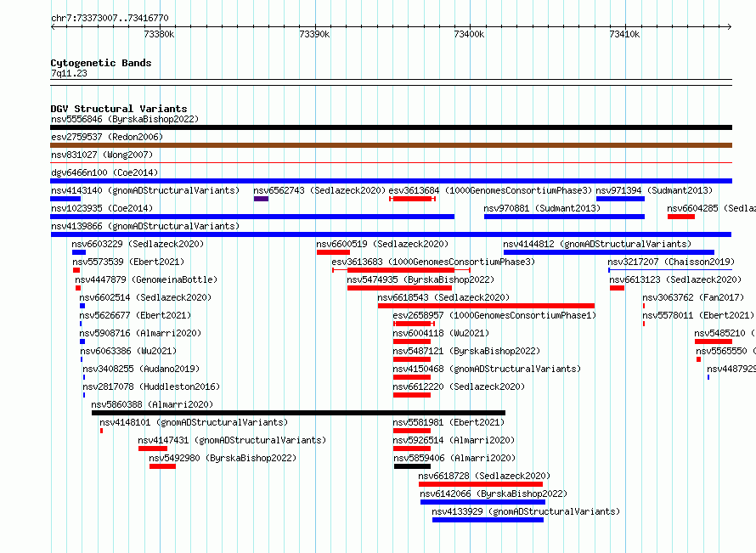Screen dimensions: 756x553
Task: Click the DGV Structural Variants track title
Action: (119, 109)
